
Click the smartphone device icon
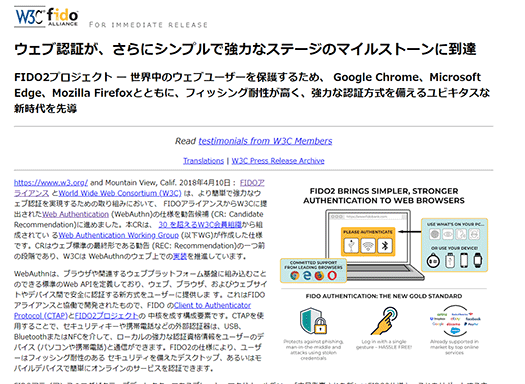[464, 260]
